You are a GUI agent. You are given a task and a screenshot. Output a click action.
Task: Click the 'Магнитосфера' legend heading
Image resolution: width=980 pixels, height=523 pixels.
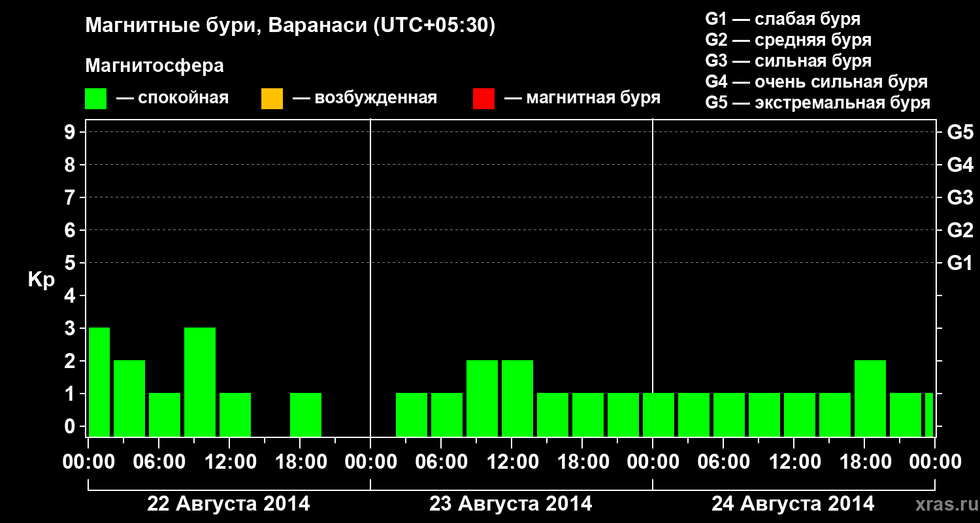[155, 66]
